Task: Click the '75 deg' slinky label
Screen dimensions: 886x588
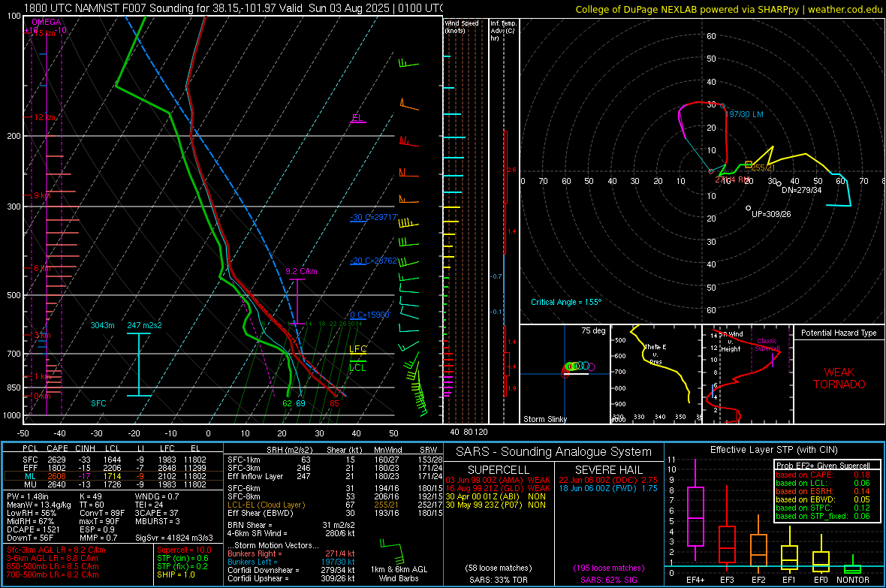Action: [593, 330]
